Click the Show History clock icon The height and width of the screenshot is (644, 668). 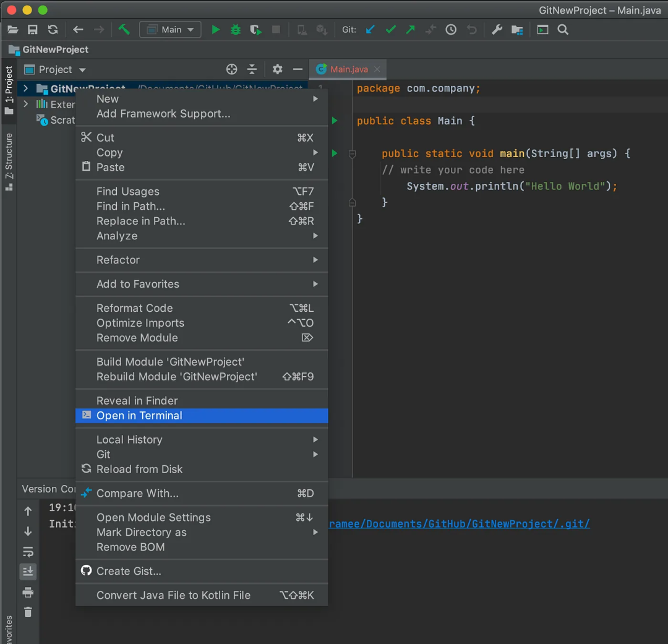click(x=451, y=30)
